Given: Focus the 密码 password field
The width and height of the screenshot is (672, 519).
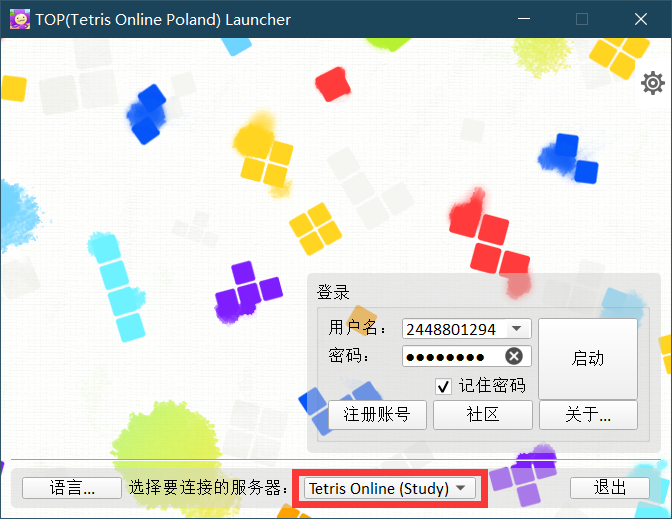Looking at the screenshot, I should pos(466,356).
